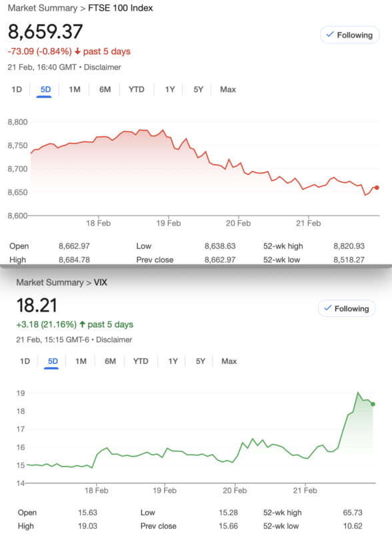Select the 1D tab on VIX chart

pos(25,361)
